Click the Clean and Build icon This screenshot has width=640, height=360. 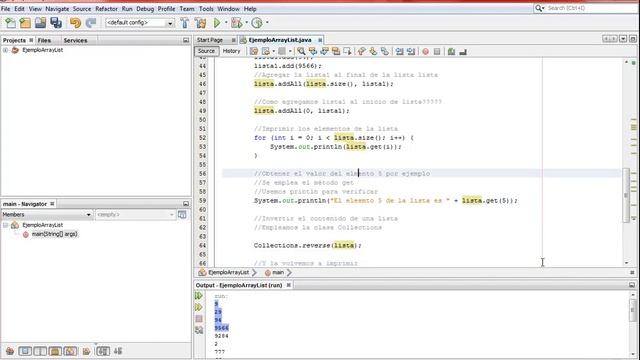200,23
